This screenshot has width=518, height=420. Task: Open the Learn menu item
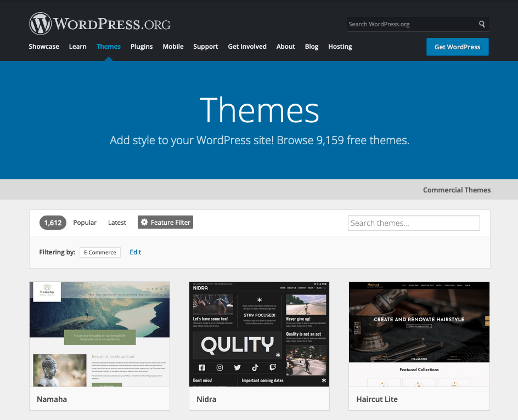77,47
